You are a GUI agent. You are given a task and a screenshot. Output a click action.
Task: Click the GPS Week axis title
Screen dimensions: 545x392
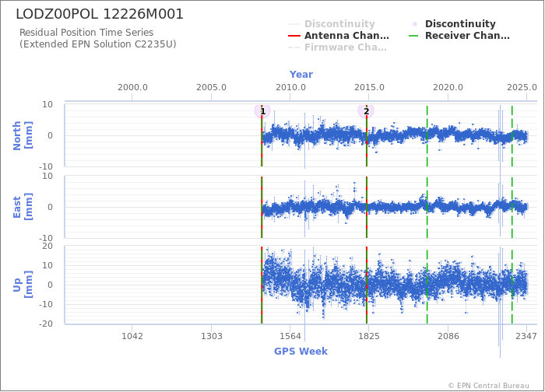coord(301,351)
